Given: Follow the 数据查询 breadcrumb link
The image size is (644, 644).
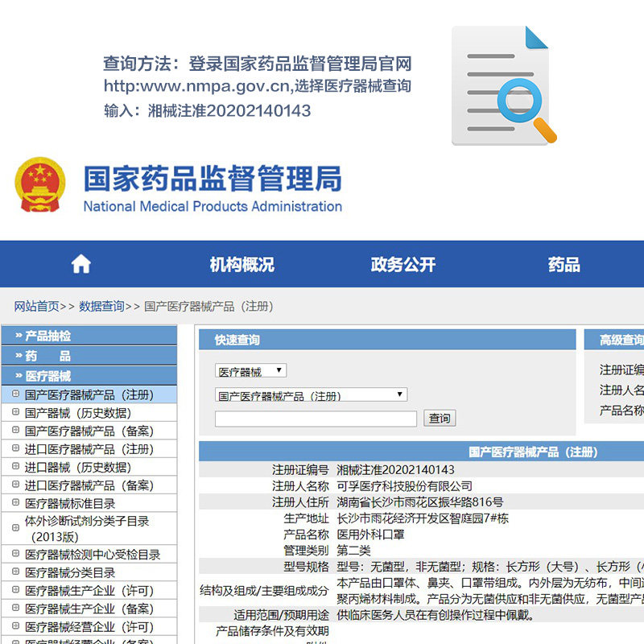Looking at the screenshot, I should pos(101,306).
